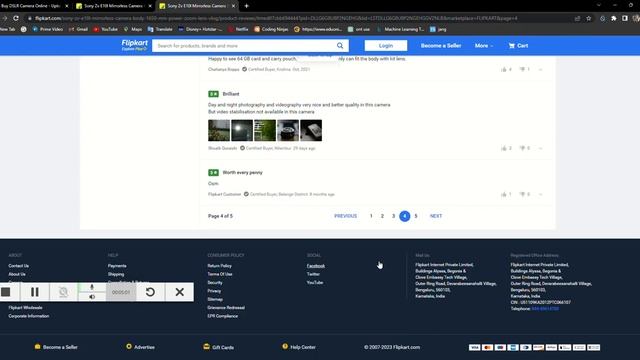Click Gift Cards in footer
The height and width of the screenshot is (360, 640).
(x=218, y=347)
